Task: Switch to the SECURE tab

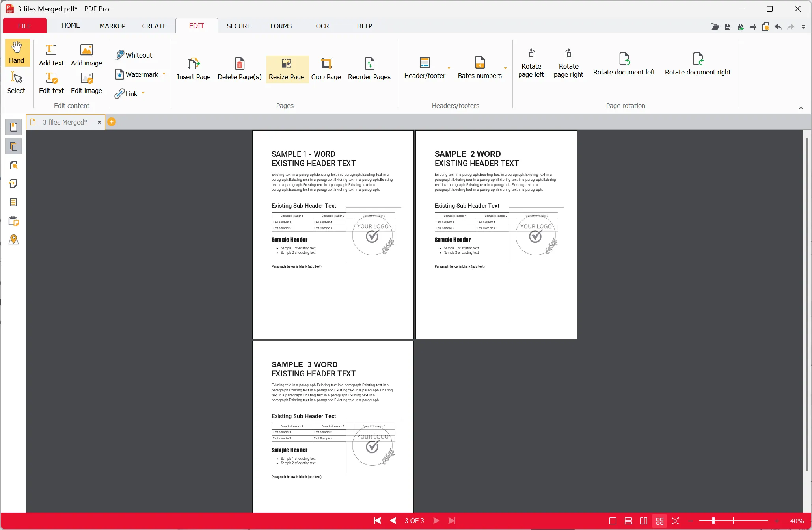Action: pos(239,26)
